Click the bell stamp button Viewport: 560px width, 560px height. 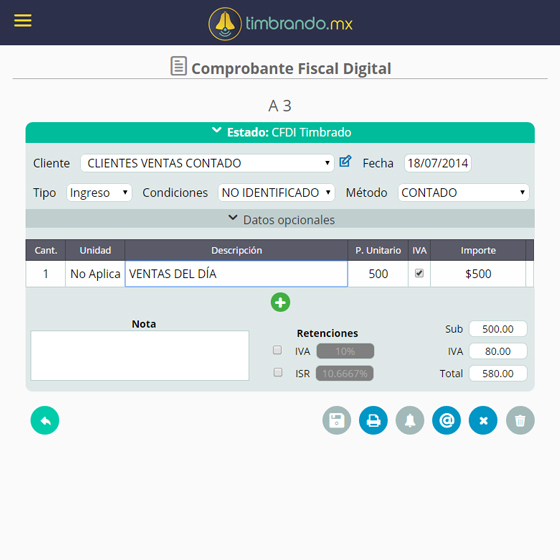(x=410, y=420)
